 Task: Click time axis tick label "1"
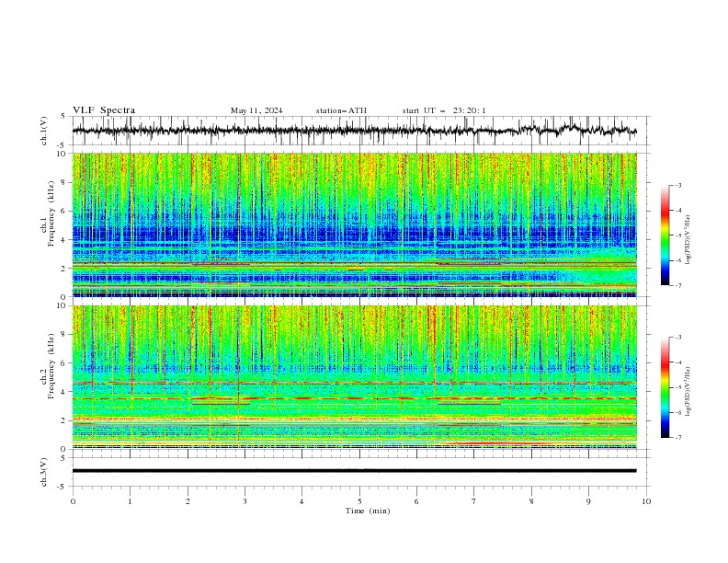click(130, 501)
